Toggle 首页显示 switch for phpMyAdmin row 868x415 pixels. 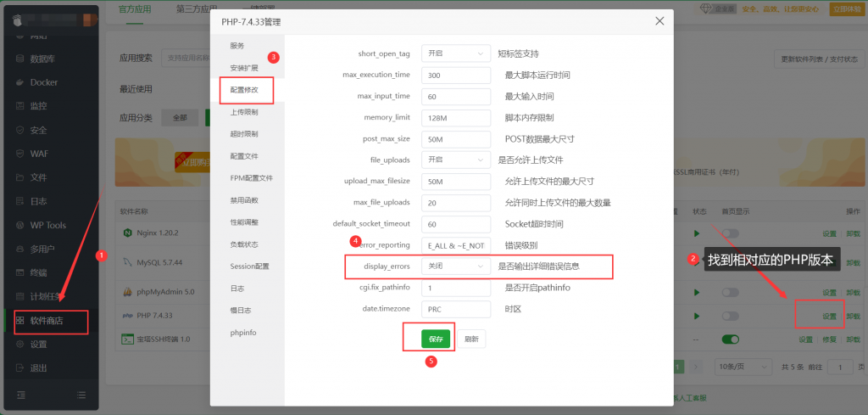tap(730, 292)
